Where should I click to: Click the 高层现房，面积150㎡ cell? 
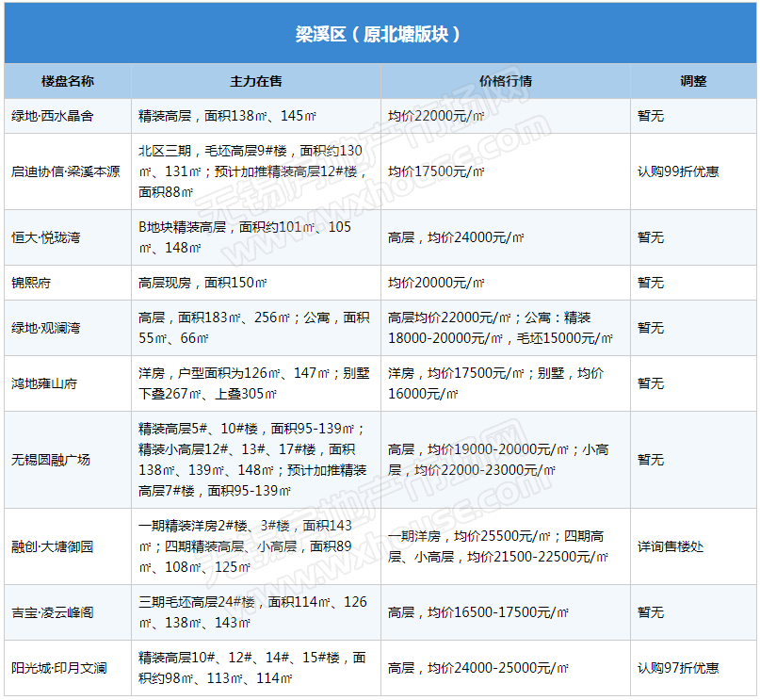click(x=202, y=283)
